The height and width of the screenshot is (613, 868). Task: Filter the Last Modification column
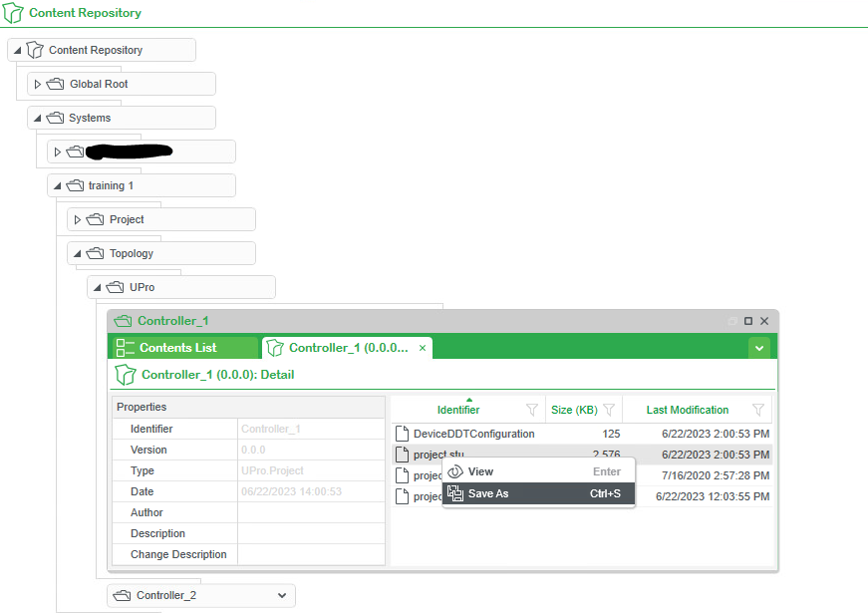point(758,410)
